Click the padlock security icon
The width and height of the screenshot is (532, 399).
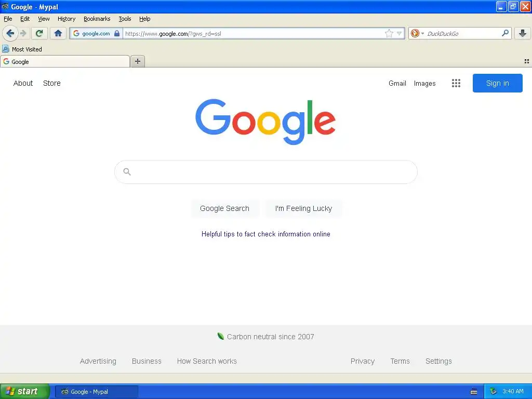coord(117,33)
